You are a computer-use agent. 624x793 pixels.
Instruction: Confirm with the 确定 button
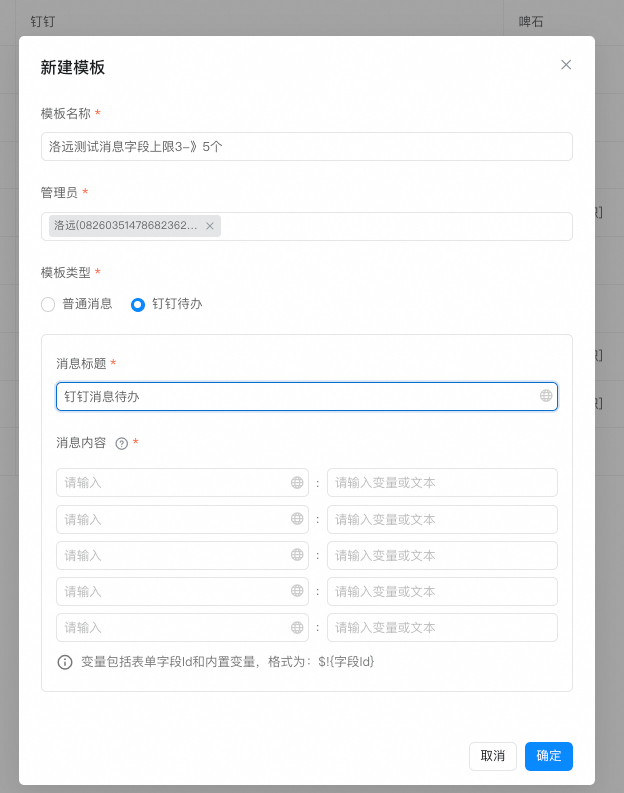pyautogui.click(x=548, y=756)
